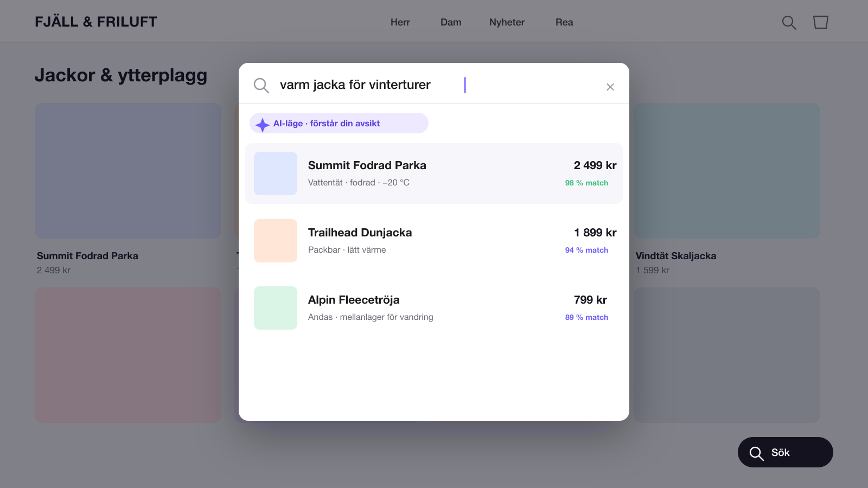Image resolution: width=868 pixels, height=488 pixels.
Task: Click the blue Summit Parka result thumbnail
Action: coord(276,174)
